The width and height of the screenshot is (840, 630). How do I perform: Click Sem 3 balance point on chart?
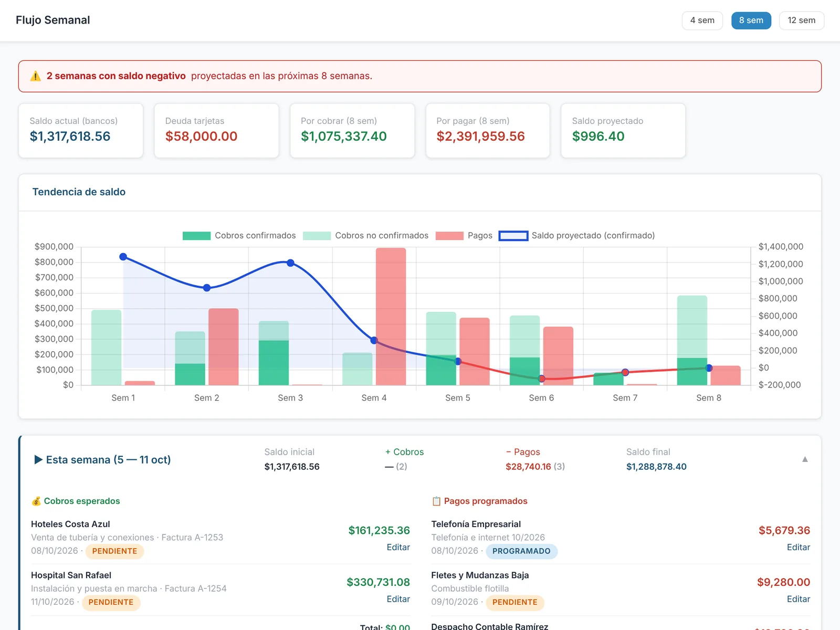(290, 263)
